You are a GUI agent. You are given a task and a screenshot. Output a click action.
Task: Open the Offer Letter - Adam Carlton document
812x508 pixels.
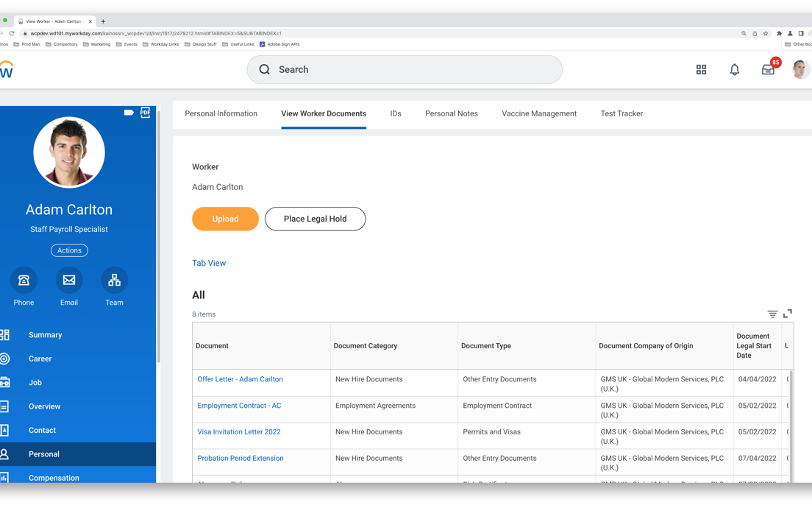(240, 380)
